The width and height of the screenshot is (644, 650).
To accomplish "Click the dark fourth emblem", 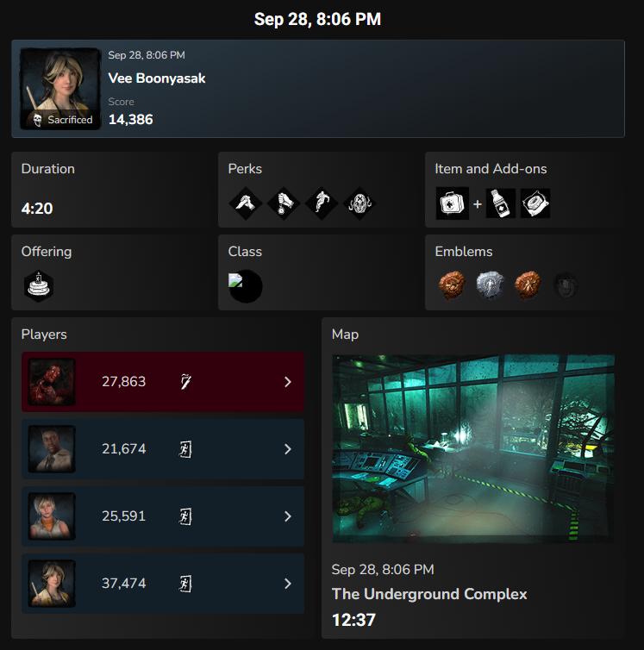I will [566, 285].
